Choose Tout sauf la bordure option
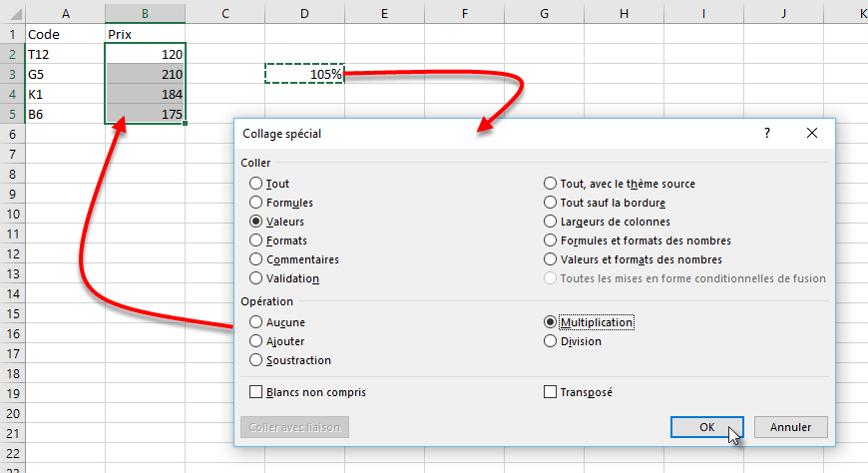868x473 pixels. point(550,203)
